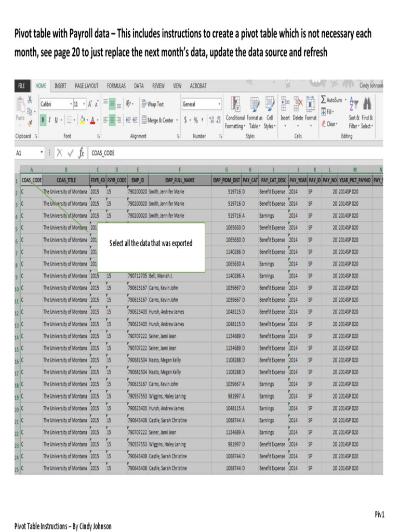
Task: Open the Name Box dropdown arrow
Action: [42, 153]
